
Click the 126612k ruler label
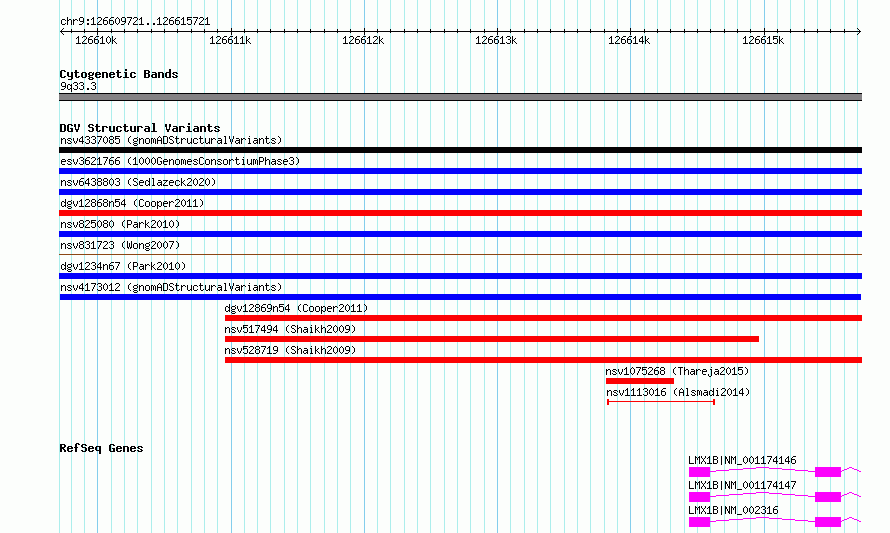pyautogui.click(x=363, y=40)
